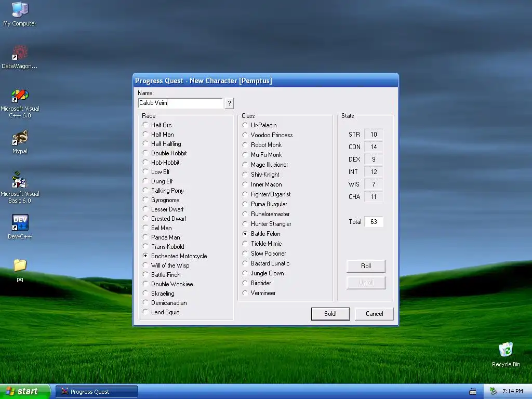
Task: Select the Land Squid race
Action: pos(162,312)
